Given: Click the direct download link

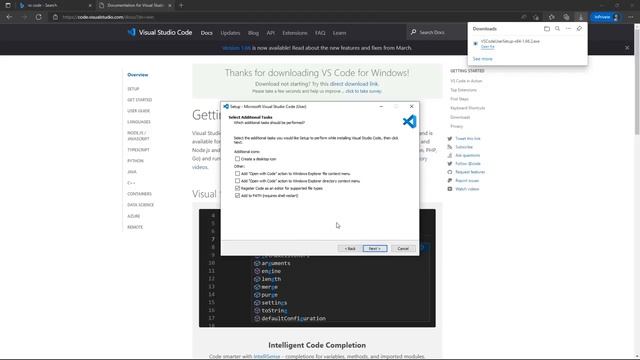Looking at the screenshot, I should tap(353, 84).
